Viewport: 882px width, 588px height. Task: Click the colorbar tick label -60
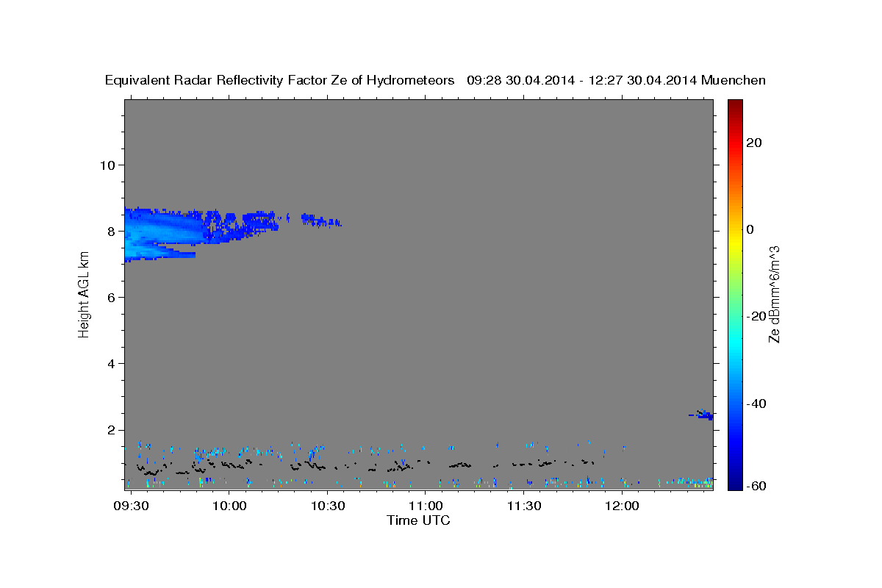[757, 486]
